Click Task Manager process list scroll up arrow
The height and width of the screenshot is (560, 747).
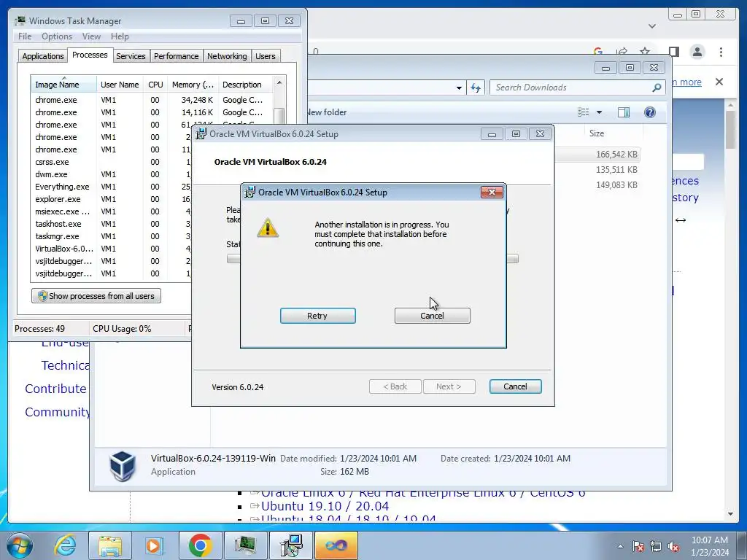[279, 82]
